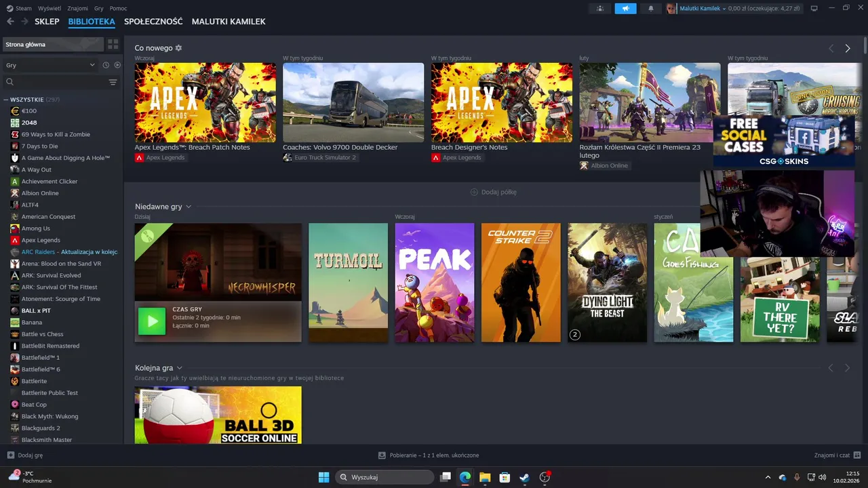Collapse the WSZYSTKIE game category

(x=6, y=100)
